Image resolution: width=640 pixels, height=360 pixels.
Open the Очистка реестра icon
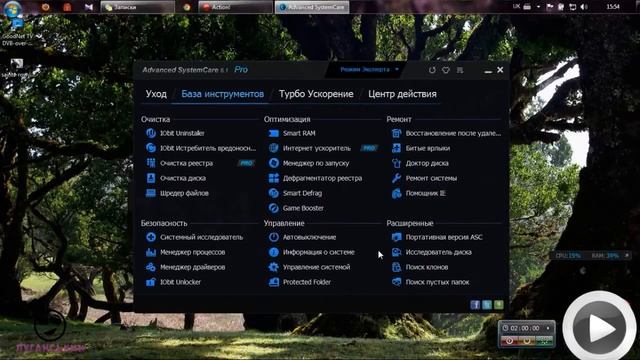tap(151, 163)
